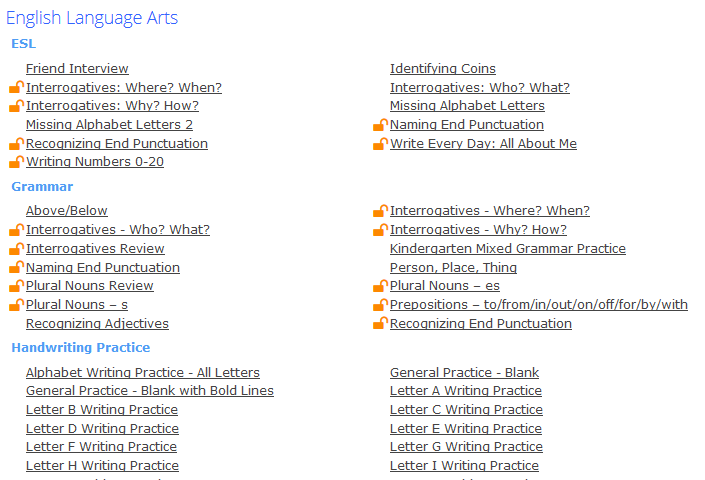Screen dimensions: 705x480
Task: Open Person, Place, Thing worksheet
Action: 453,267
